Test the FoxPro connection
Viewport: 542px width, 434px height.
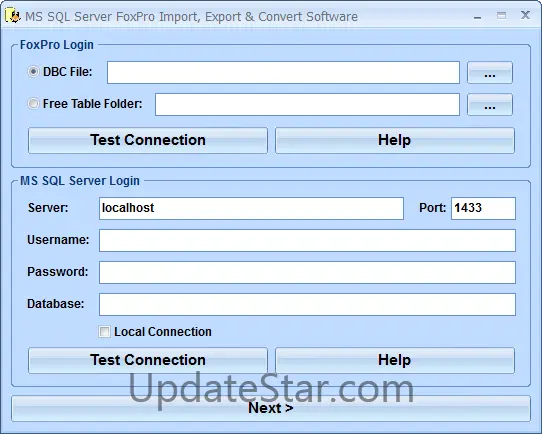pos(148,140)
